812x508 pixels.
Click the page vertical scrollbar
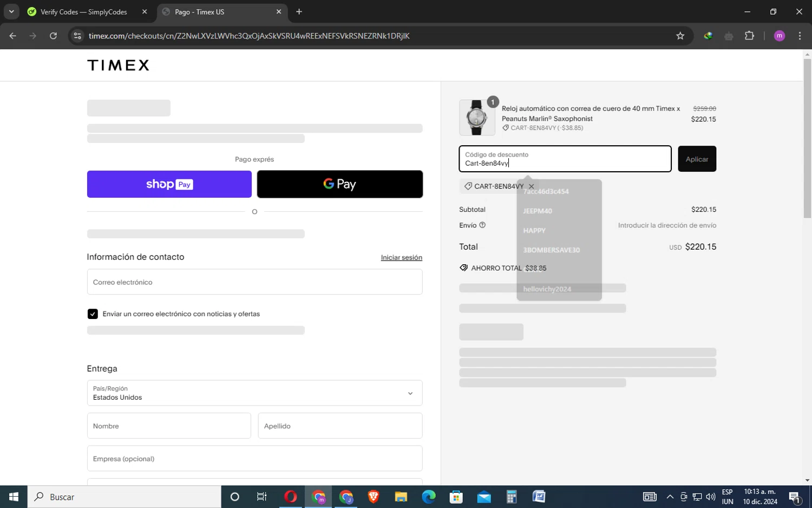tap(807, 139)
